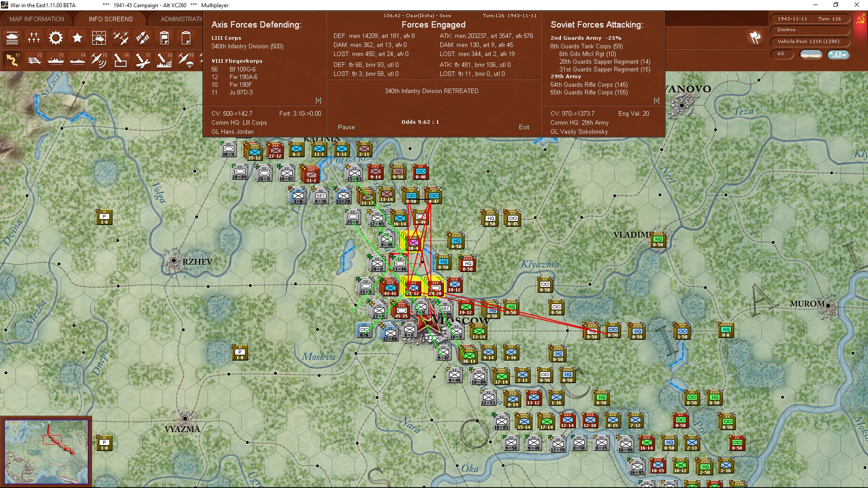Select the F5 air recon mode
Image resolution: width=868 pixels, height=488 pixels.
click(99, 60)
